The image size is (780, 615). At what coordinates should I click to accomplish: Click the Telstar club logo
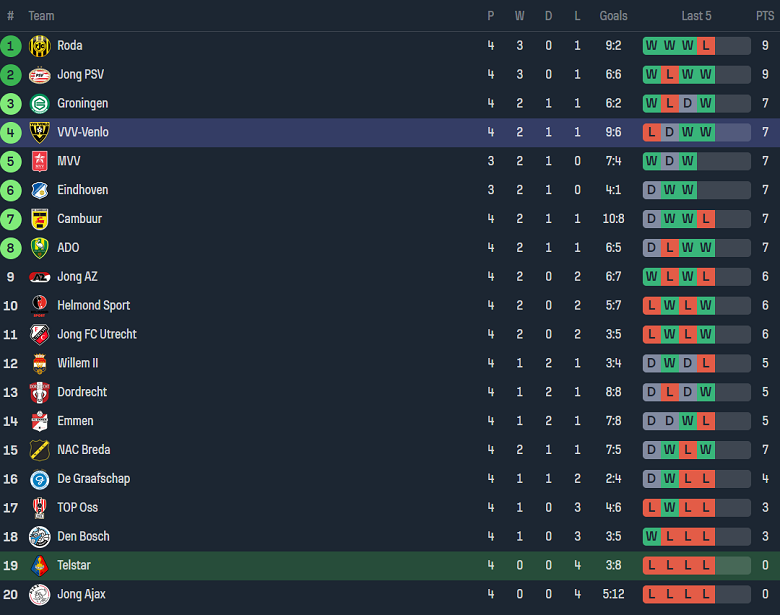(39, 566)
